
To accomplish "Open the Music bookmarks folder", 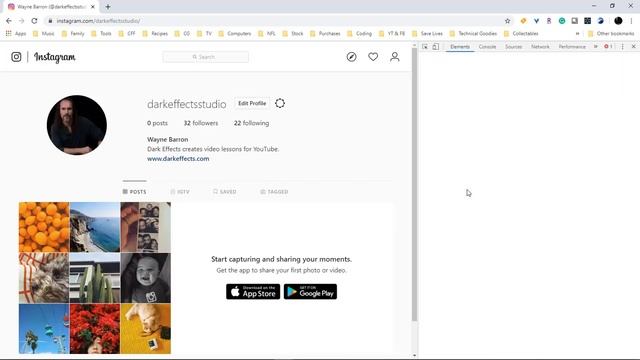I will (x=44, y=33).
